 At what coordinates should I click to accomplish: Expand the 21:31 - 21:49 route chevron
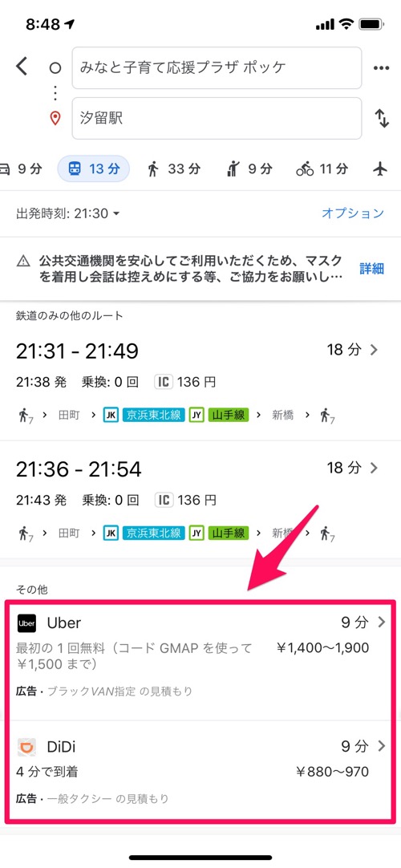click(375, 350)
